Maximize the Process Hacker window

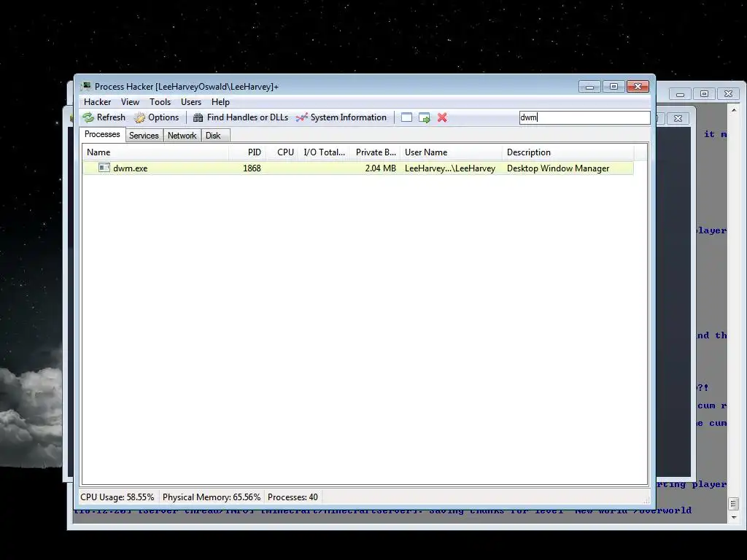614,86
